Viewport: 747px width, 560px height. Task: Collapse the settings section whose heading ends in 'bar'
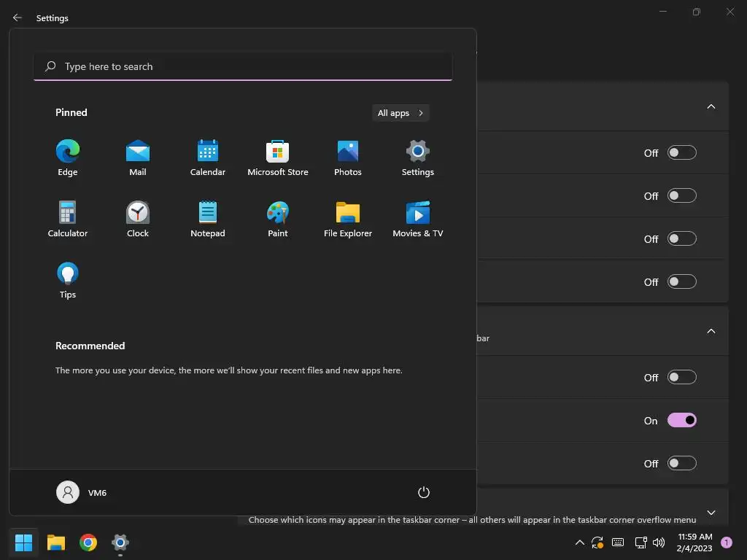click(711, 331)
